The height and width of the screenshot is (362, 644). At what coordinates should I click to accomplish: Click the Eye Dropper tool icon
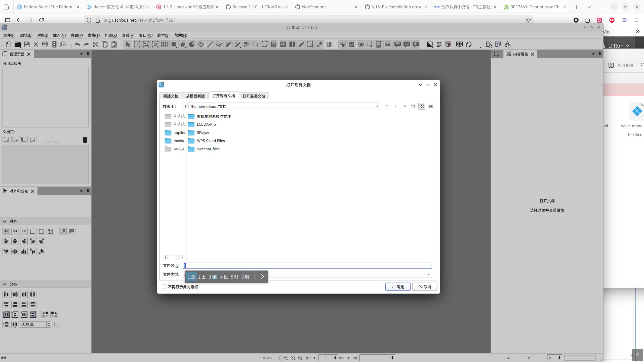[x=319, y=44]
